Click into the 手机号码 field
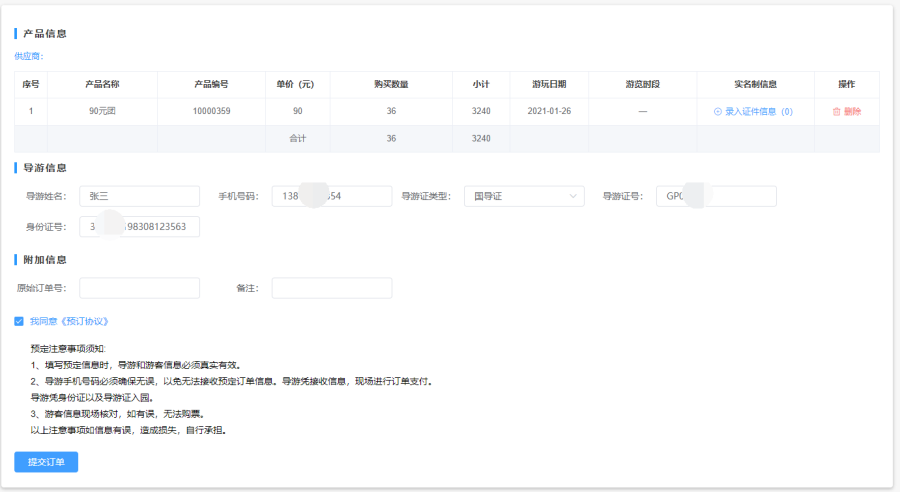 tap(331, 196)
